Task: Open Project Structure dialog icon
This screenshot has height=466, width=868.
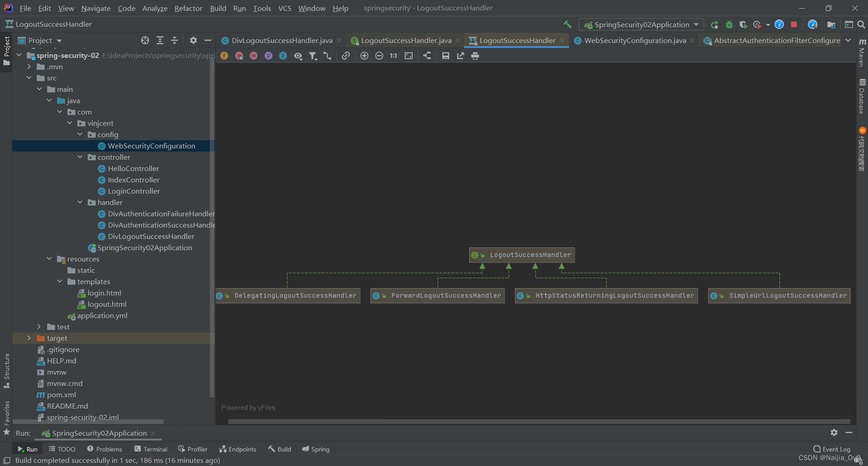Action: point(831,24)
